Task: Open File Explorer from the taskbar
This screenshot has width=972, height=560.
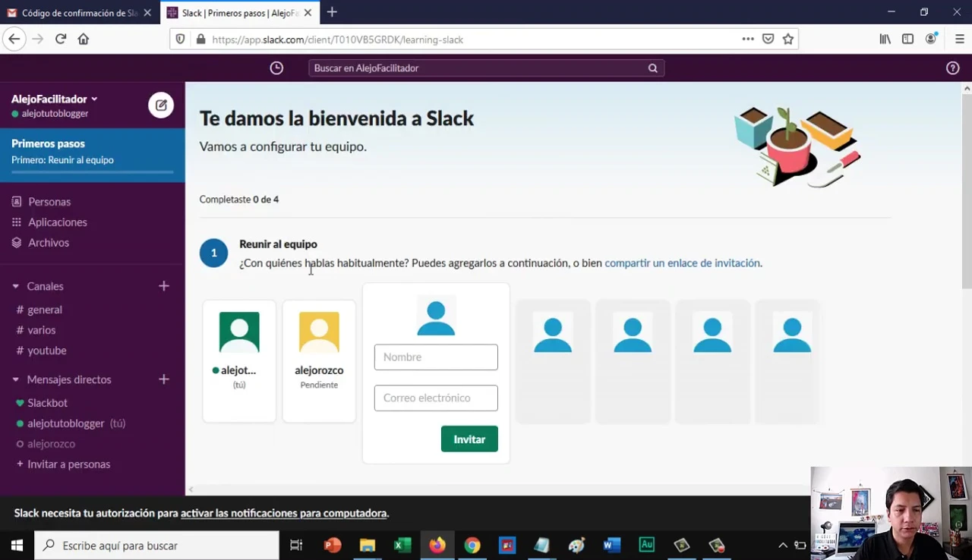Action: pyautogui.click(x=368, y=546)
